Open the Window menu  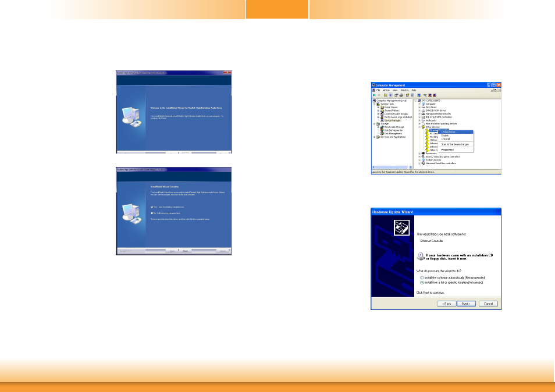[x=404, y=90]
